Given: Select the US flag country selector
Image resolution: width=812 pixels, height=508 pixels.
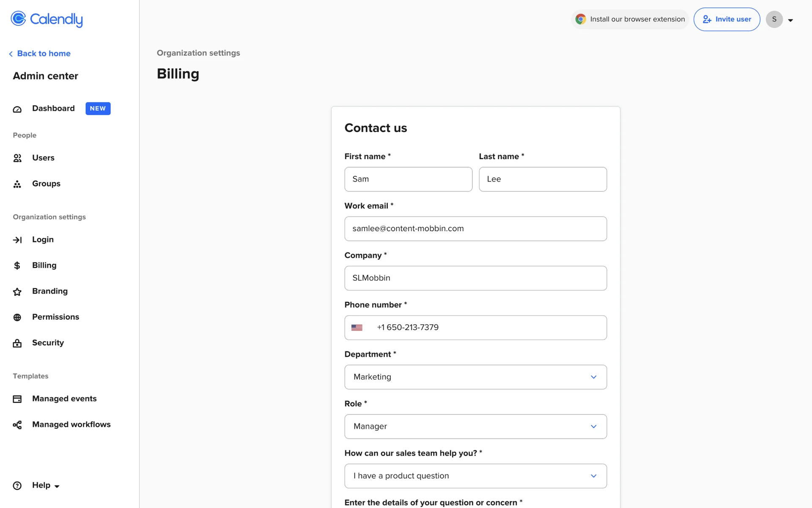Looking at the screenshot, I should (x=357, y=328).
